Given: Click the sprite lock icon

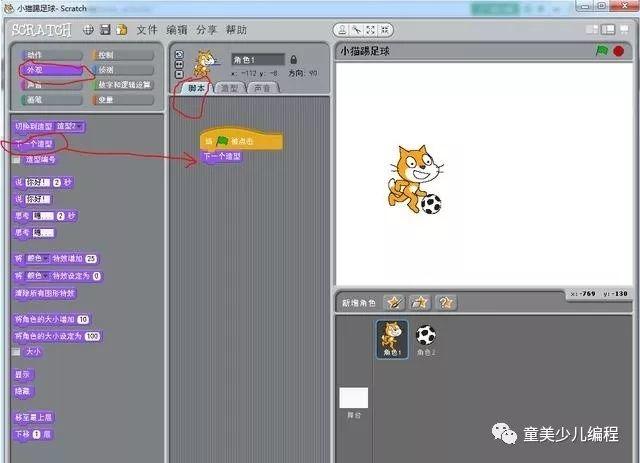Looking at the screenshot, I should (x=293, y=60).
